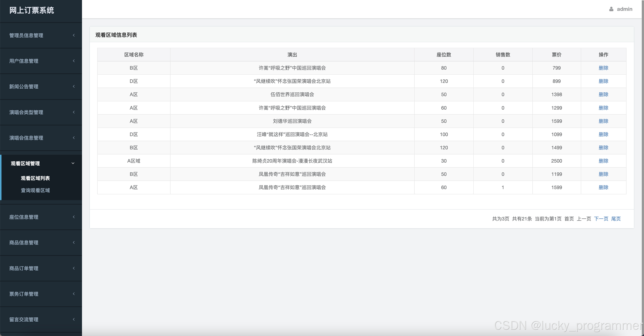Click chevron beside 商品信息管理
644x336 pixels.
pyautogui.click(x=74, y=242)
